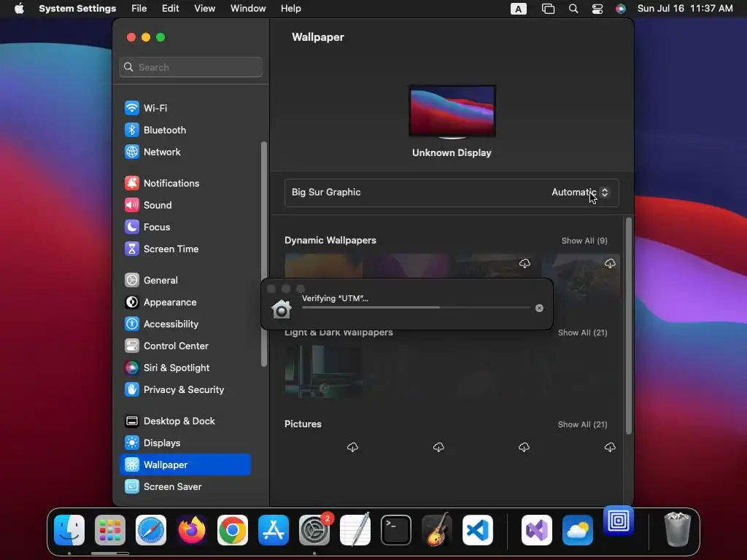Open the View menu
The image size is (747, 560).
click(x=204, y=9)
